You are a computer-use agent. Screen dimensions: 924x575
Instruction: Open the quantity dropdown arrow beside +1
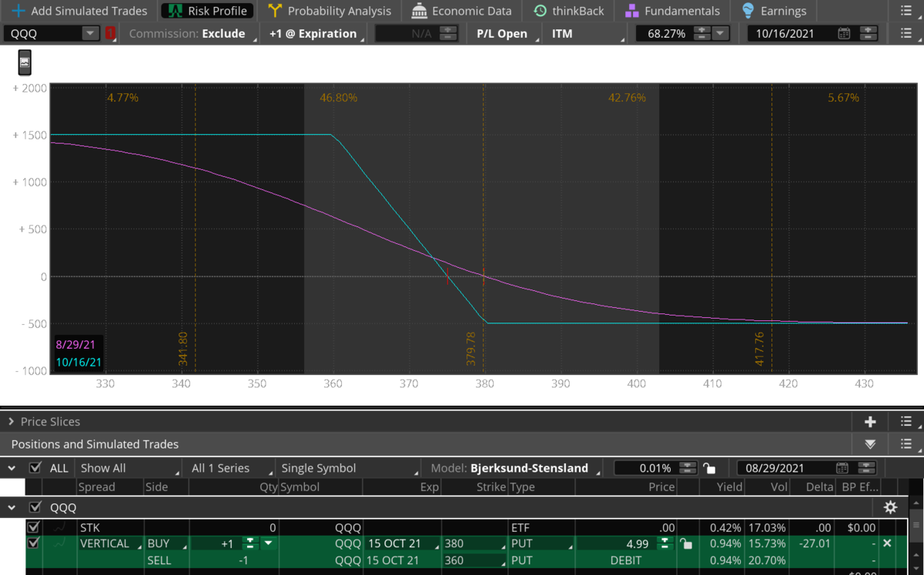click(x=268, y=543)
